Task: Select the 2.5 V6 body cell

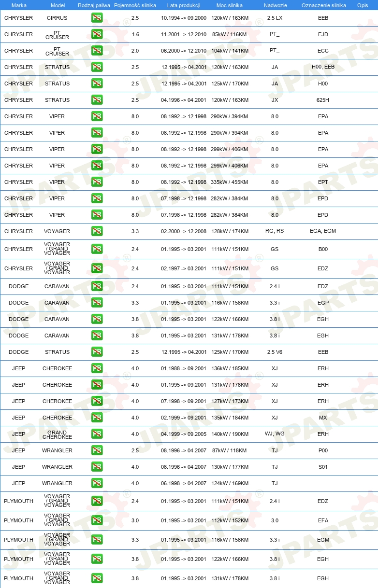Action: (275, 352)
